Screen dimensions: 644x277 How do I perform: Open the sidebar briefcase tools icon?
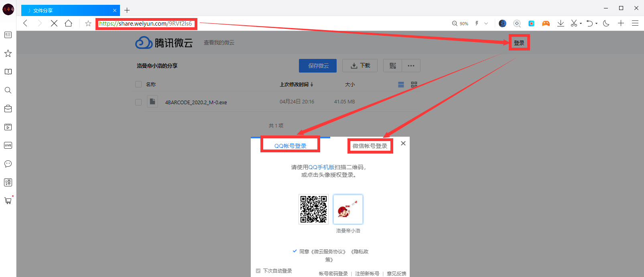pos(8,109)
